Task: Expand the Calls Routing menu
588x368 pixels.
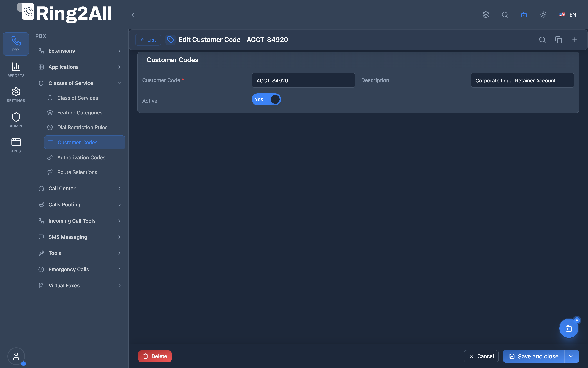Action: (80, 205)
